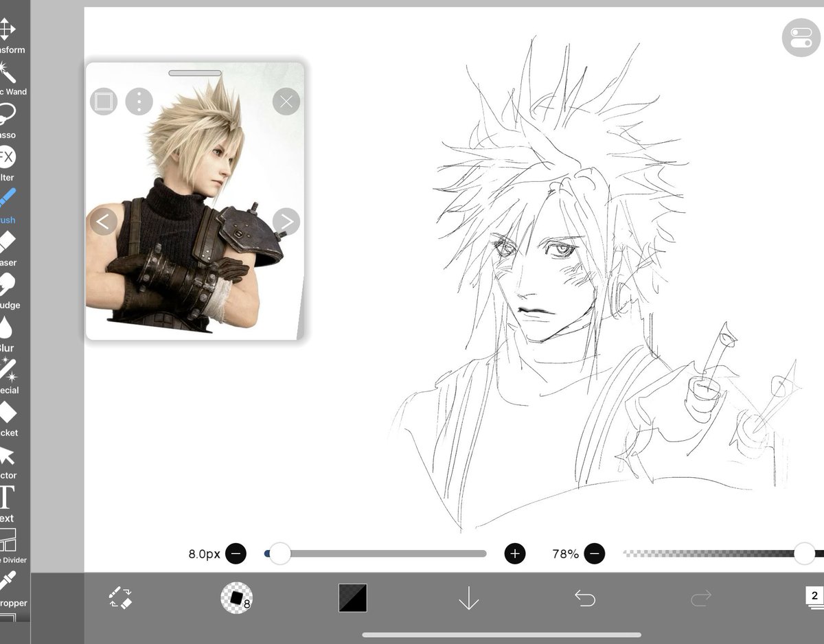Close the reference image window
The image size is (824, 644).
(286, 102)
